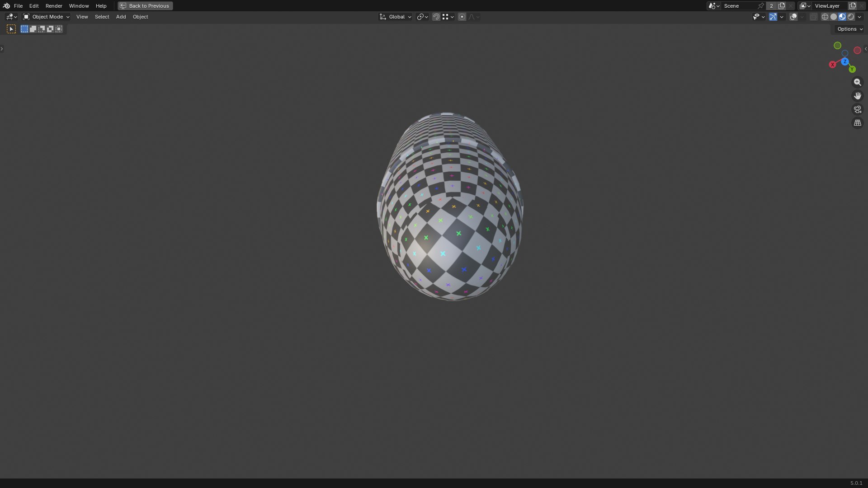Click the Z axis on navigation gizmo
Viewport: 868px width, 488px height.
click(x=844, y=61)
